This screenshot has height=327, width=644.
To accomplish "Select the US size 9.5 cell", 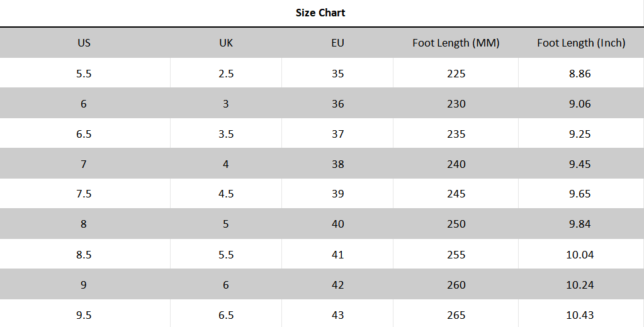I will [84, 315].
